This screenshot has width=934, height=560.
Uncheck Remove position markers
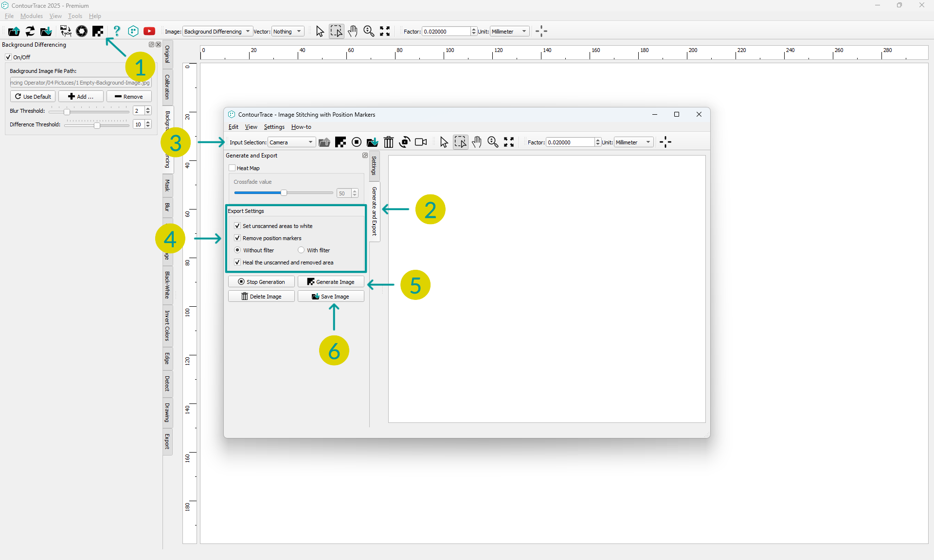tap(237, 238)
